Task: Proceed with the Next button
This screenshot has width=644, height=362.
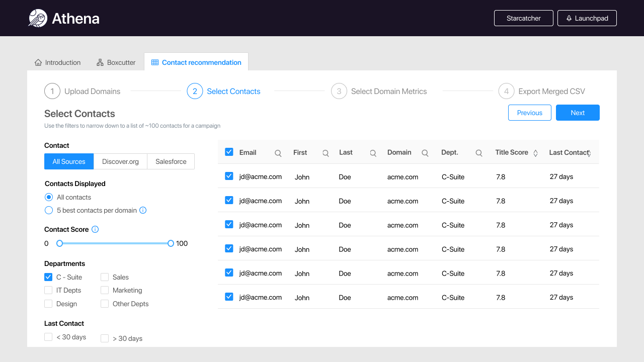Action: pos(578,113)
